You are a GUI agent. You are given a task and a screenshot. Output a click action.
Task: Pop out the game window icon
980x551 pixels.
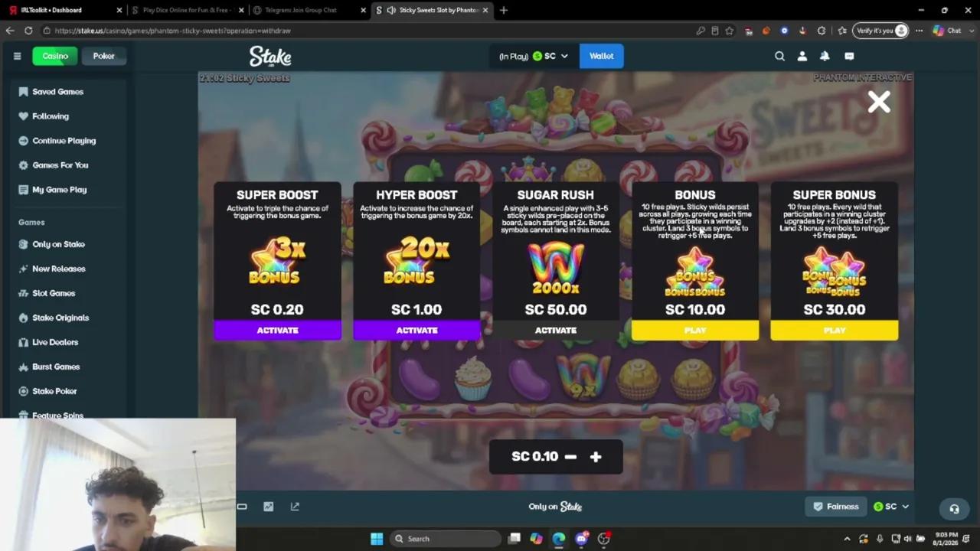[x=295, y=507]
